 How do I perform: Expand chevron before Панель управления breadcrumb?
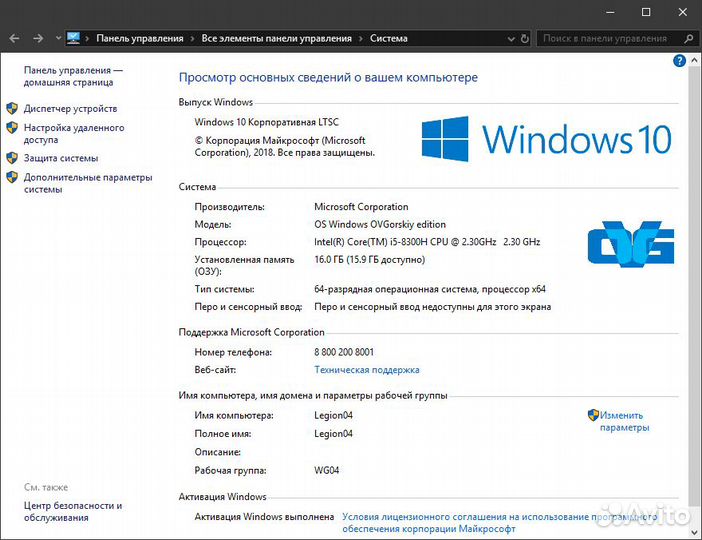pyautogui.click(x=87, y=39)
